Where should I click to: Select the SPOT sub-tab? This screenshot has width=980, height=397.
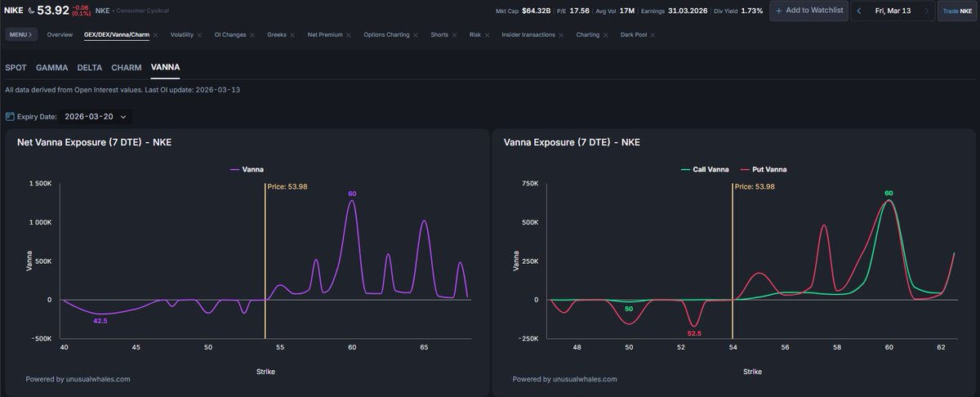click(16, 68)
